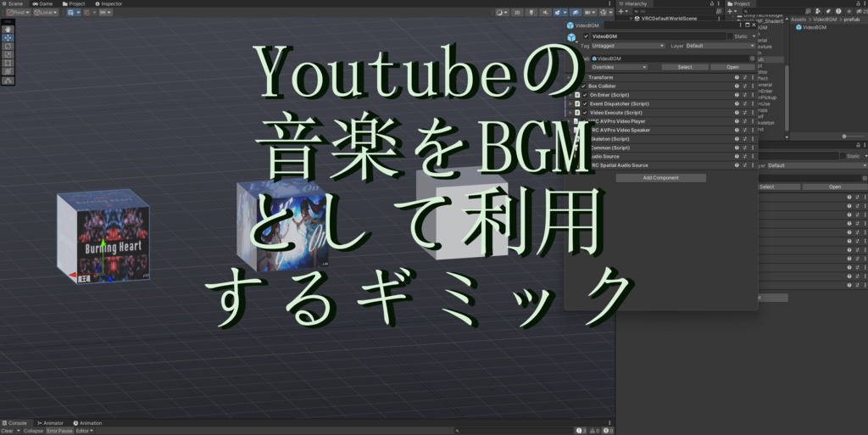Click Hierarchy add (+) icon

coord(621,11)
